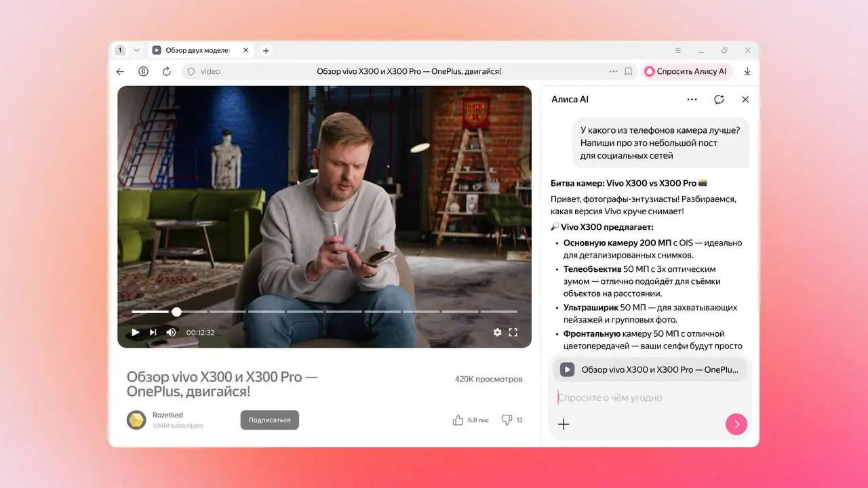This screenshot has height=488, width=868.
Task: Mute the video sound
Action: (170, 332)
